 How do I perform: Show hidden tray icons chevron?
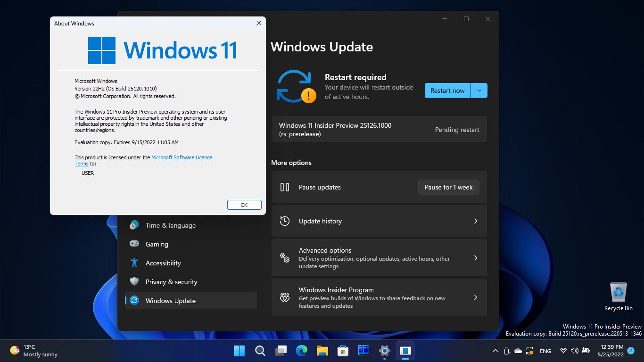pos(495,351)
